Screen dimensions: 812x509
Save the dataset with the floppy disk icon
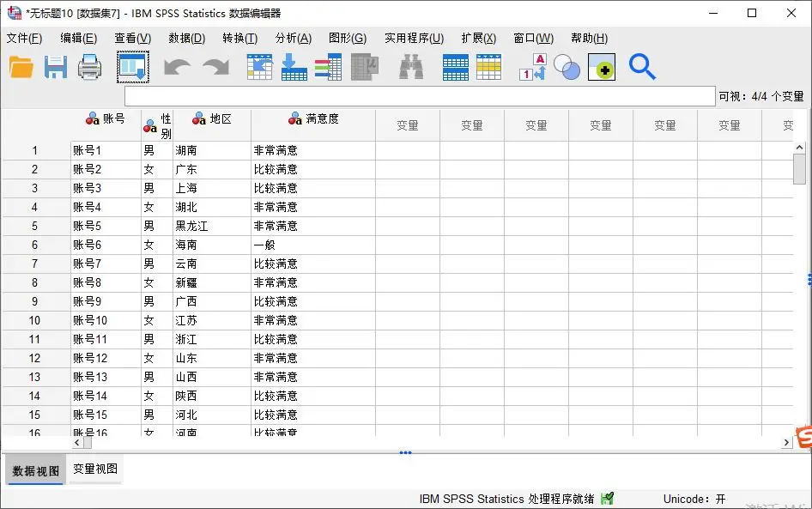pos(56,67)
